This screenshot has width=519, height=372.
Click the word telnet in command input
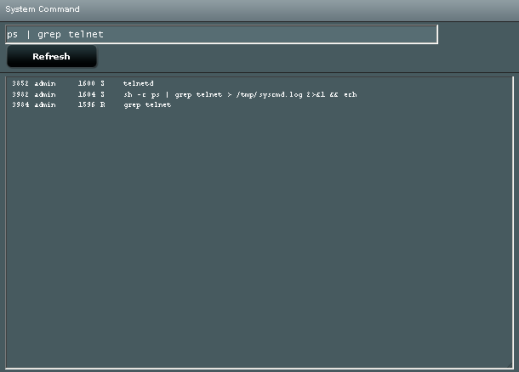point(86,34)
